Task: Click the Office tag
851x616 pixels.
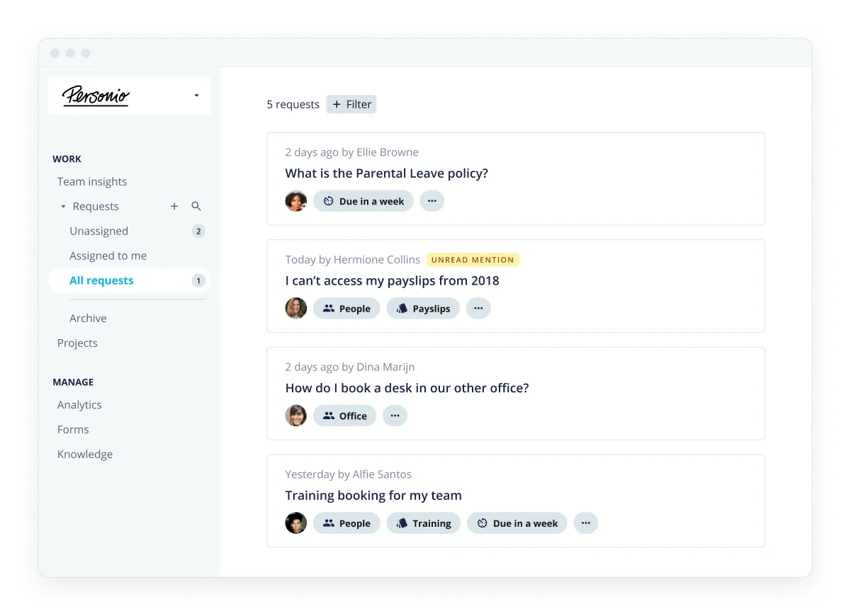Action: coord(344,416)
